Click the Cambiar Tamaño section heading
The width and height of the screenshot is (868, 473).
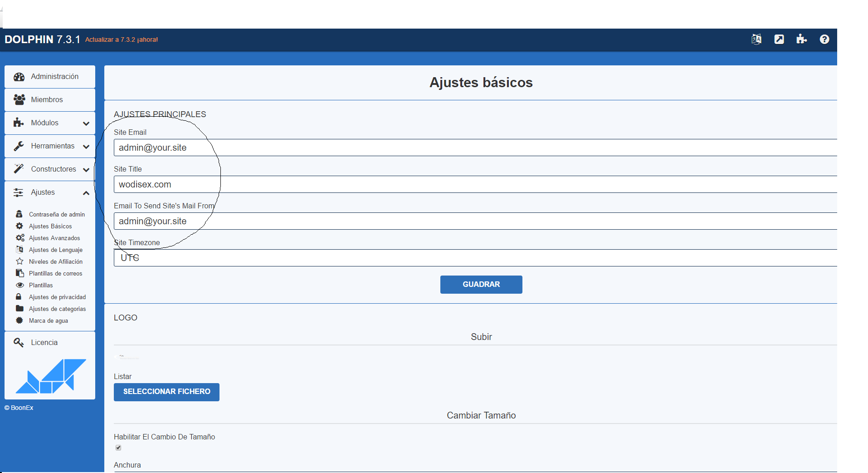click(481, 415)
